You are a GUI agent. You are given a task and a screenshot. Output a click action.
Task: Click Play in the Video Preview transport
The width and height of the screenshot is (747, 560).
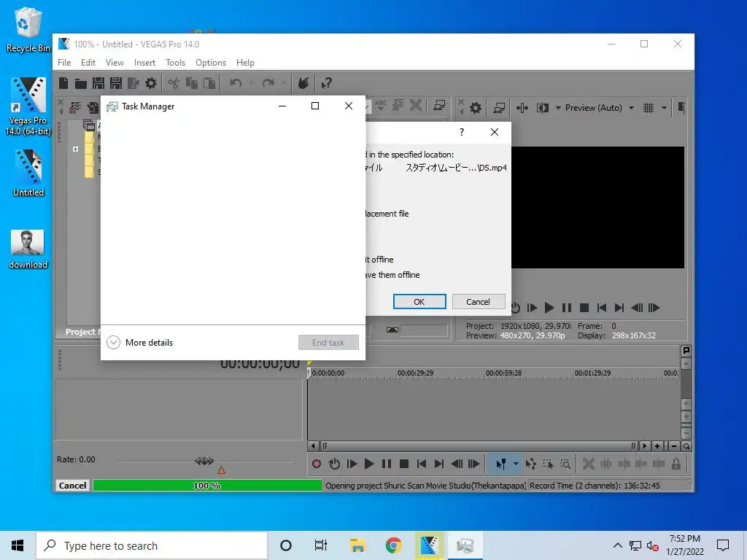pyautogui.click(x=549, y=308)
